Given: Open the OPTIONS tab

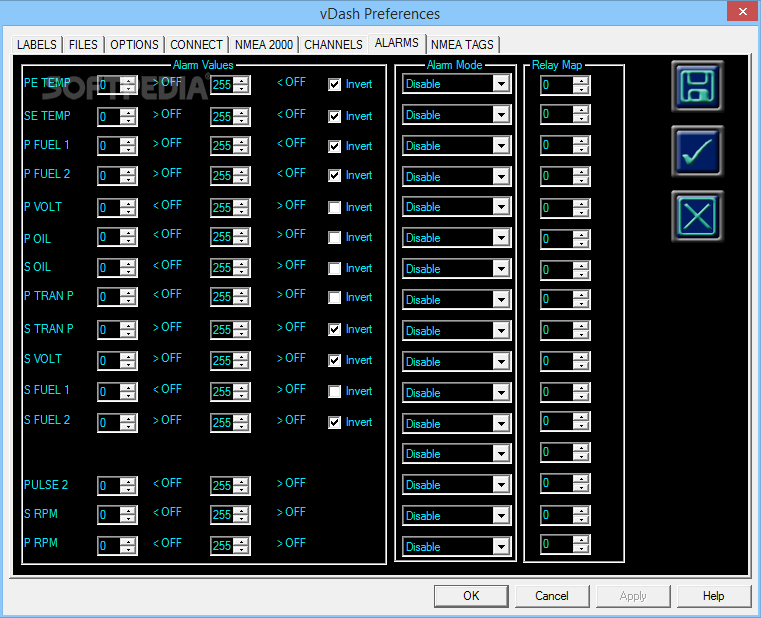Looking at the screenshot, I should coord(134,45).
